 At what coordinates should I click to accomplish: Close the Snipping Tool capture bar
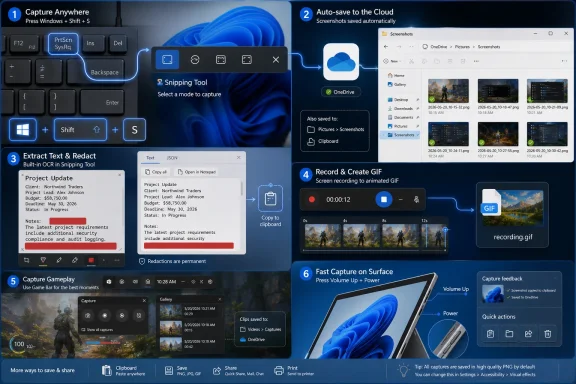click(x=276, y=60)
